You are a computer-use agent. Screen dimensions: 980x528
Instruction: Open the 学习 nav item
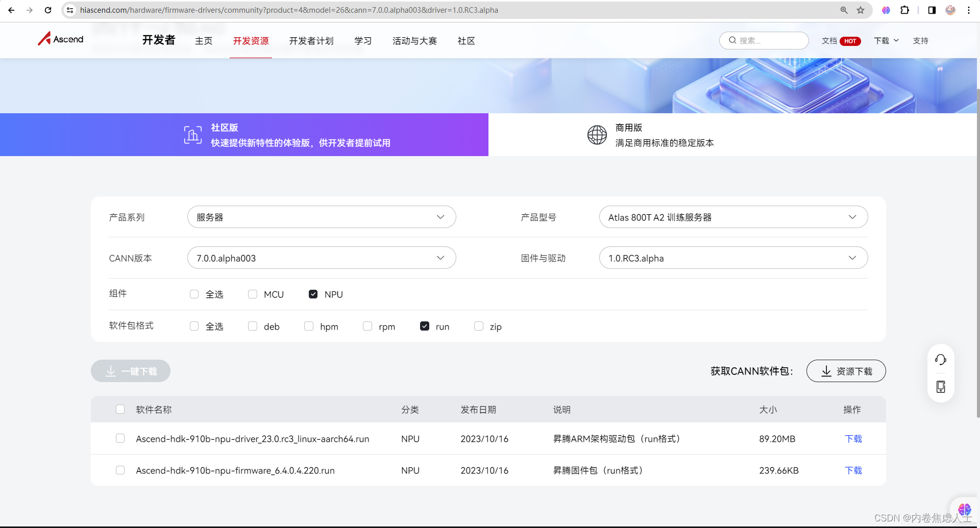(x=363, y=41)
